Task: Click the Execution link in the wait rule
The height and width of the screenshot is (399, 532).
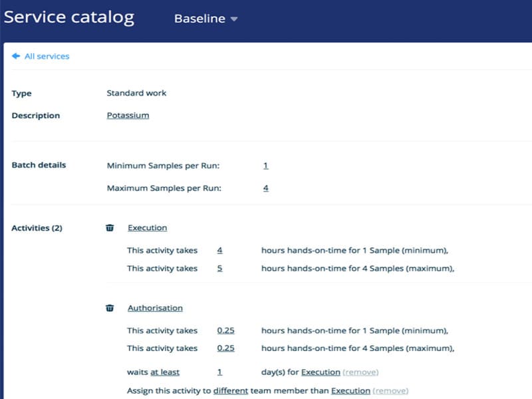Action: [321, 372]
